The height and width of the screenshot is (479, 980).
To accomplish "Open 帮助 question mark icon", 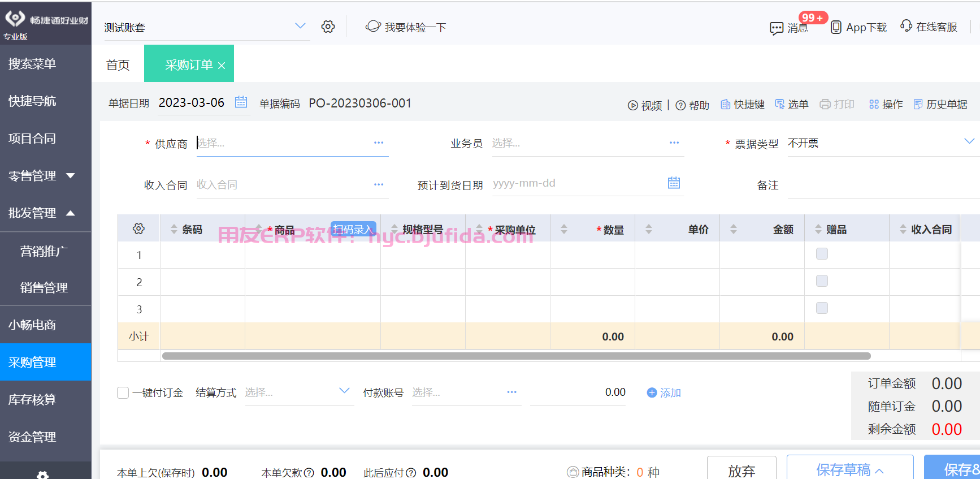I will click(x=680, y=105).
